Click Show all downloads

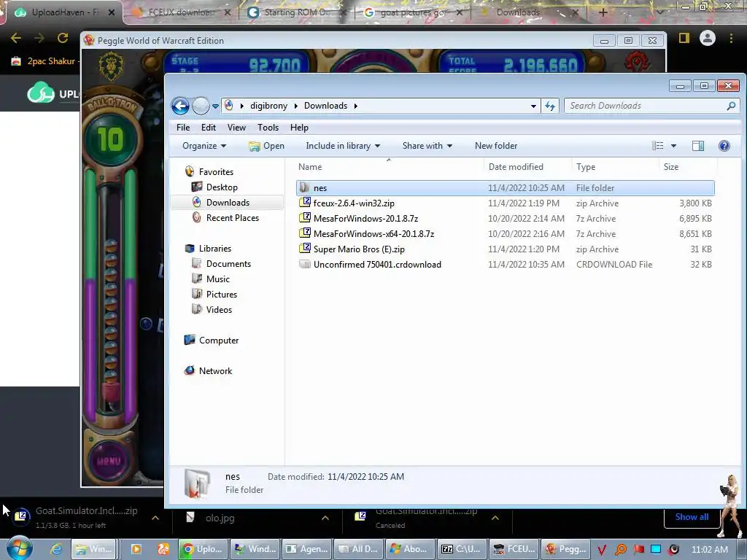point(692,517)
